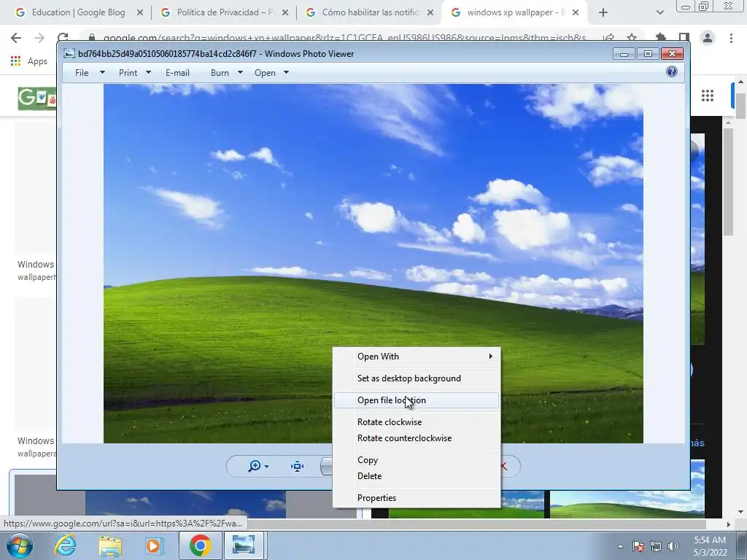Close the Política de Privacidad tab
Screen dimensions: 747x560
coord(285,13)
